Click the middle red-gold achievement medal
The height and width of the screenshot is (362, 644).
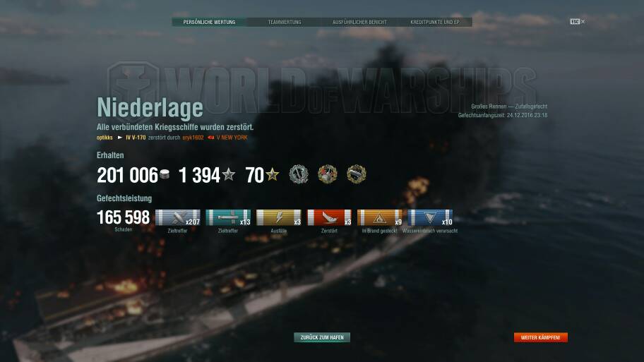(x=328, y=174)
